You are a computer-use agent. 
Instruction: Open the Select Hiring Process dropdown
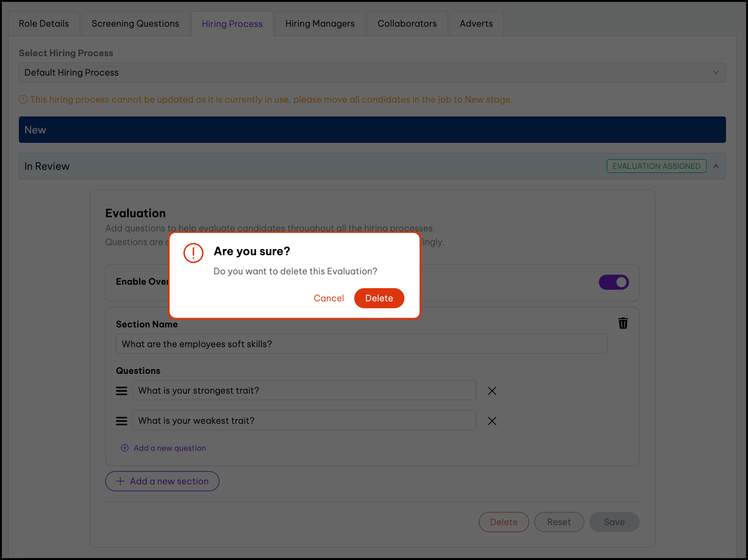click(x=372, y=73)
